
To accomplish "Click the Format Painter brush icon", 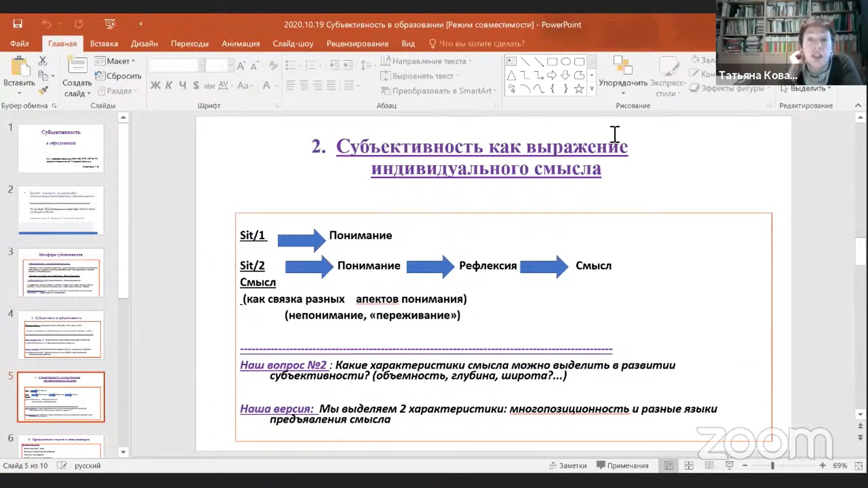I will coord(43,90).
